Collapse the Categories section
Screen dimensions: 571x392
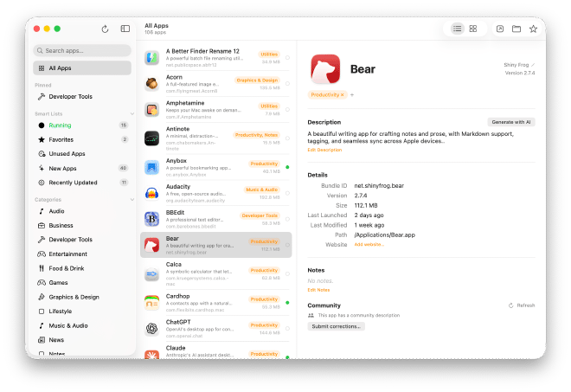(x=132, y=200)
